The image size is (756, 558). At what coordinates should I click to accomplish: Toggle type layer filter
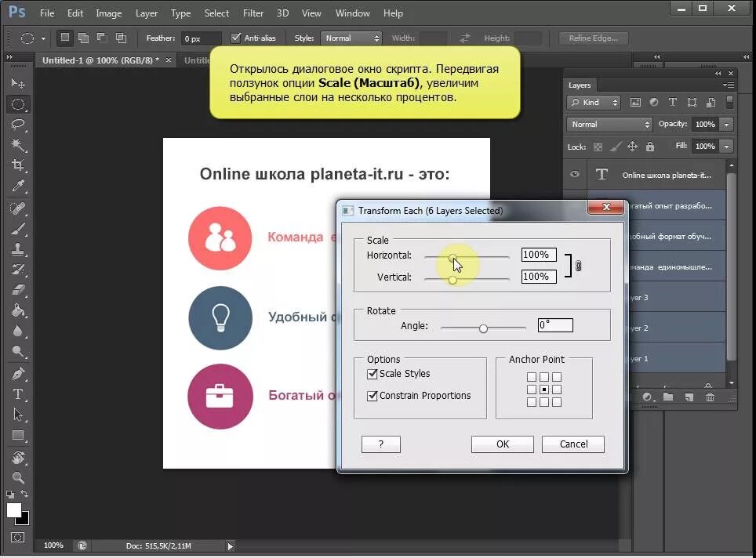[673, 102]
